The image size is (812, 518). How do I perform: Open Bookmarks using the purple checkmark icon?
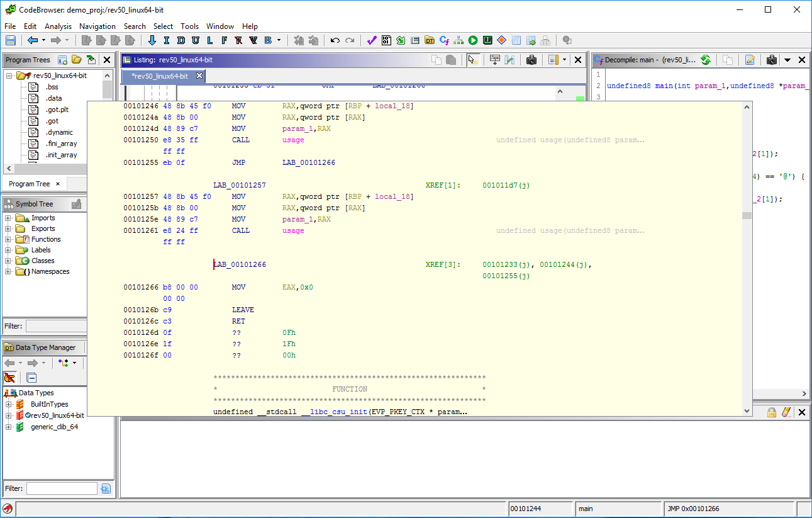pyautogui.click(x=371, y=40)
